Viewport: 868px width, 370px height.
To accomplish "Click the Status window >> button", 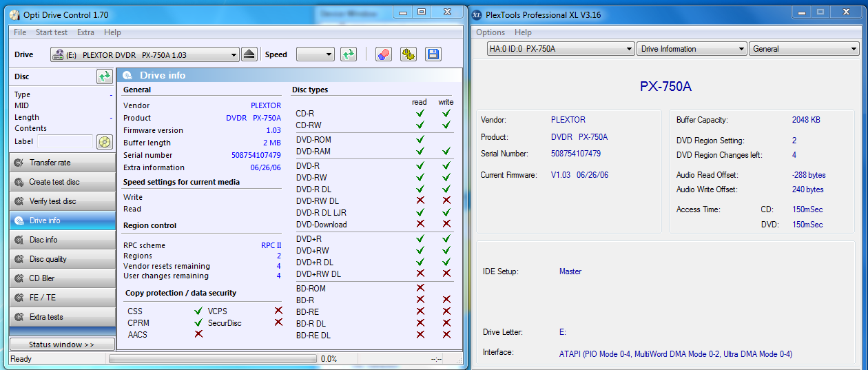I will point(62,345).
